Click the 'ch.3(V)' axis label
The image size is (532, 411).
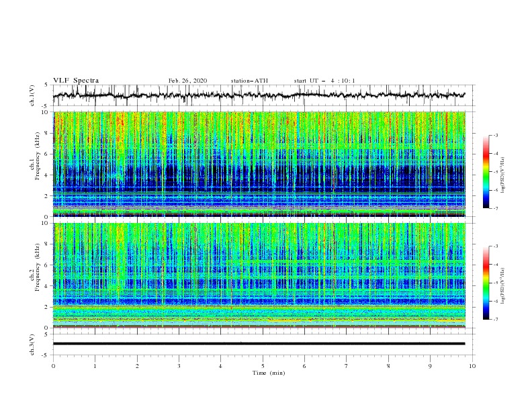[x=32, y=345]
